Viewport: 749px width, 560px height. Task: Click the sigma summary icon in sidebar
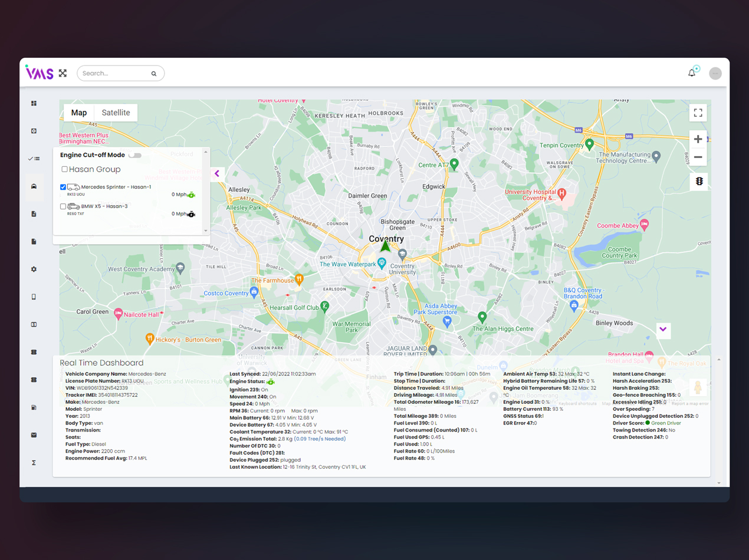tap(34, 463)
